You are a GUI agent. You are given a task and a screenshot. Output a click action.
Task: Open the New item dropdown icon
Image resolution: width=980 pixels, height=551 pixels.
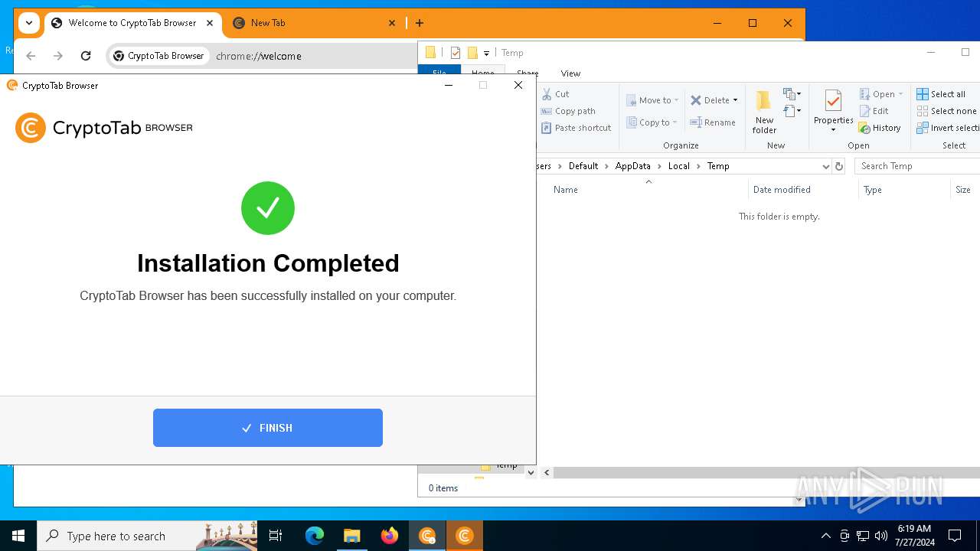pyautogui.click(x=792, y=94)
